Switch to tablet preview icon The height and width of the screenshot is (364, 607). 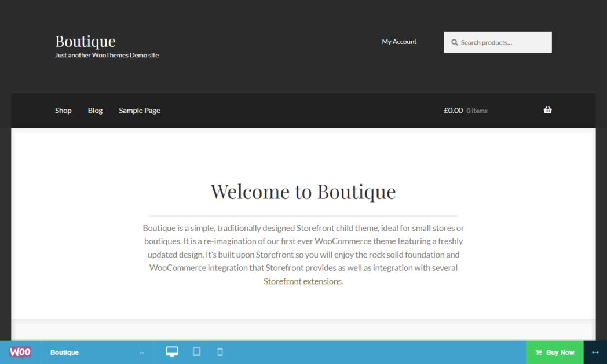point(197,352)
